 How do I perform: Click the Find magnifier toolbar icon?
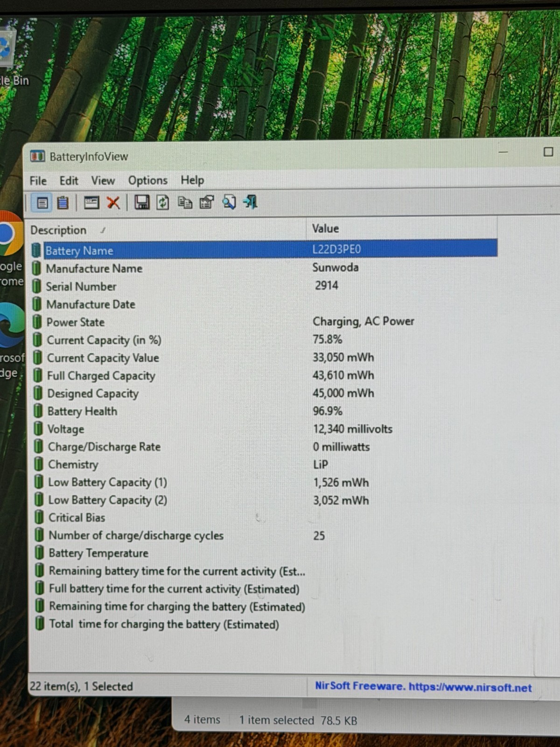(229, 202)
